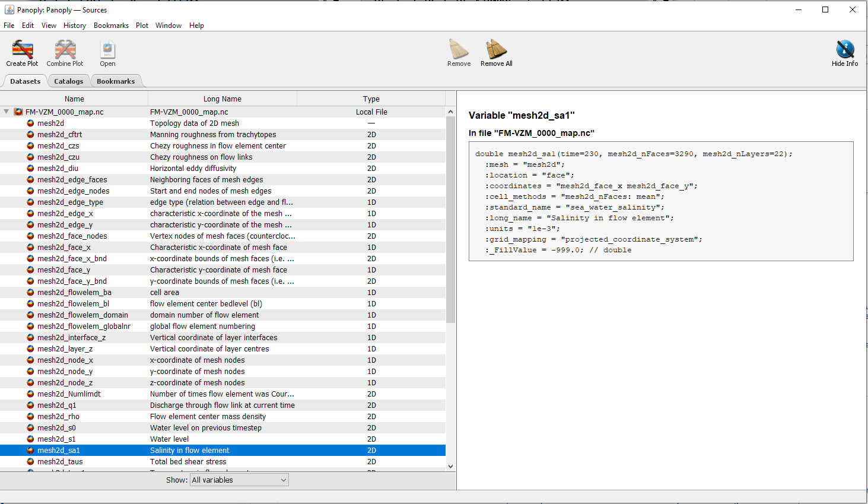The image size is (868, 504).
Task: Switch to the Catalogs tab
Action: pos(68,81)
